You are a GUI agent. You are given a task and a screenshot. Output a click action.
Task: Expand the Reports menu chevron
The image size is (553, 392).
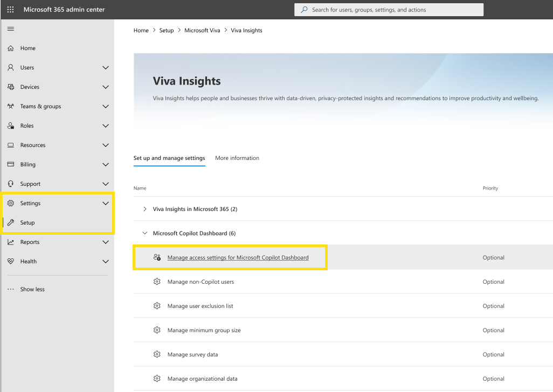[106, 242]
